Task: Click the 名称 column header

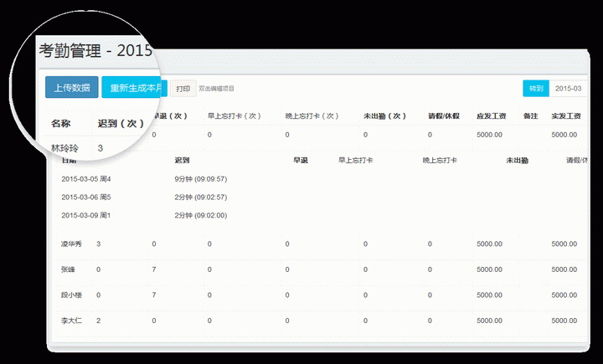Action: click(x=61, y=123)
